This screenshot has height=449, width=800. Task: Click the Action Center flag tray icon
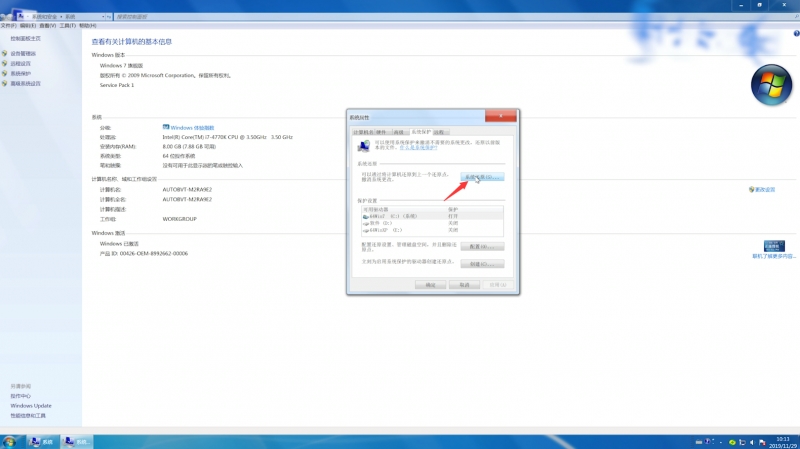tap(762, 442)
